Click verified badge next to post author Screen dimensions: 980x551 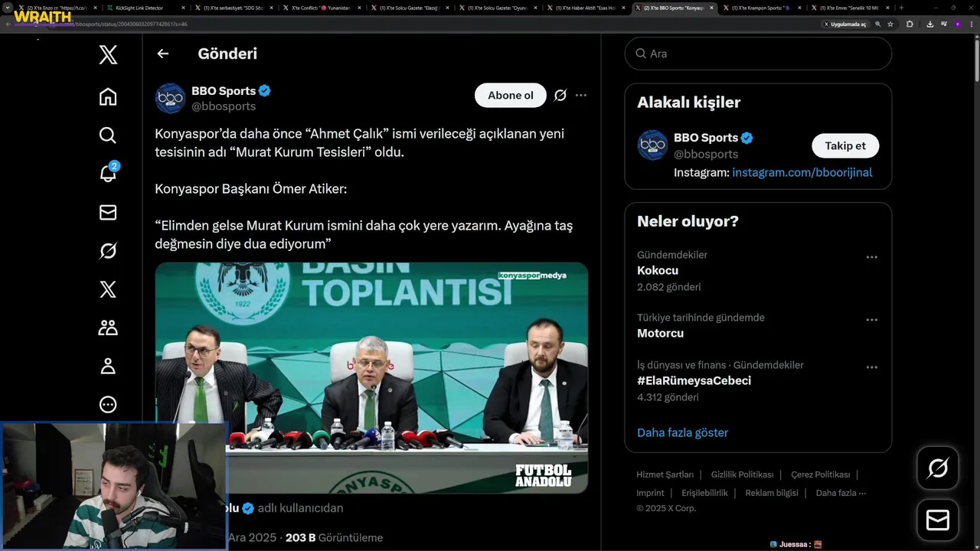(x=265, y=91)
